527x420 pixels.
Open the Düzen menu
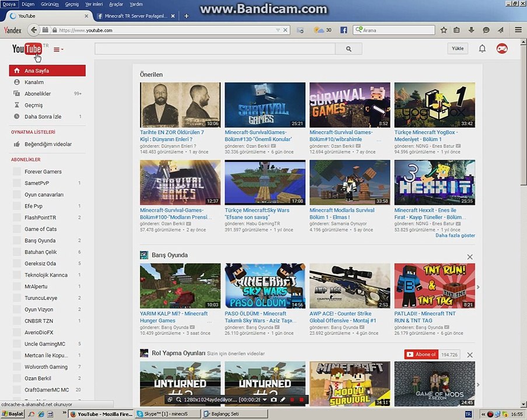click(x=28, y=4)
